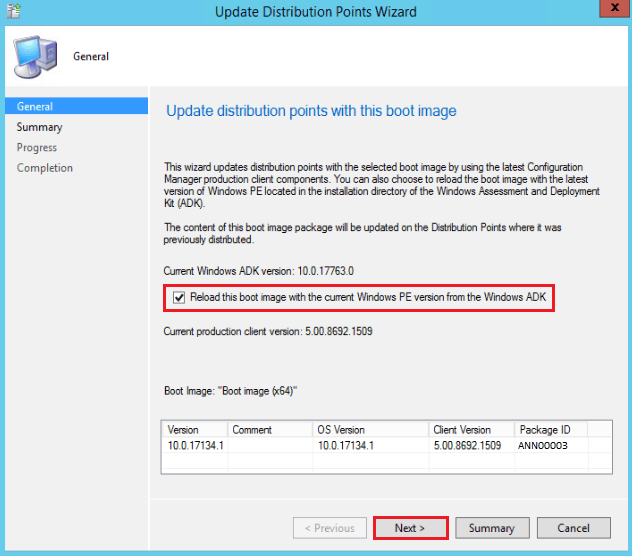632x556 pixels.
Task: Click the Cancel button
Action: tap(574, 528)
